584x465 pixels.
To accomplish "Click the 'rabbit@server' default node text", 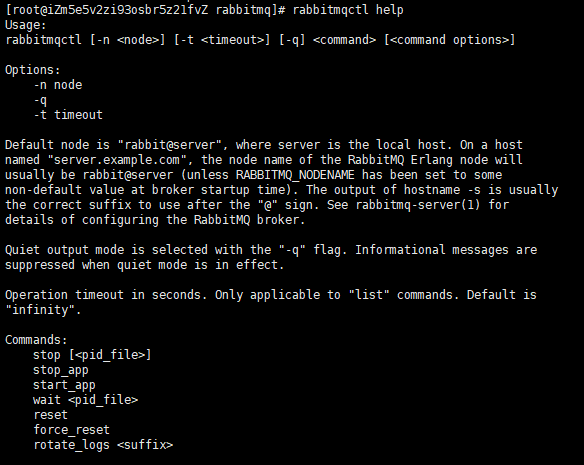I will (170, 145).
